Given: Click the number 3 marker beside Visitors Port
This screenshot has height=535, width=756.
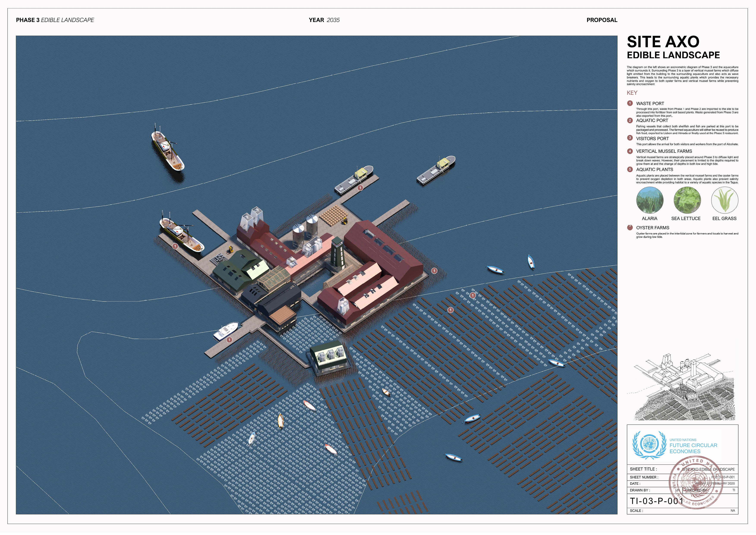Looking at the screenshot, I should click(x=630, y=138).
